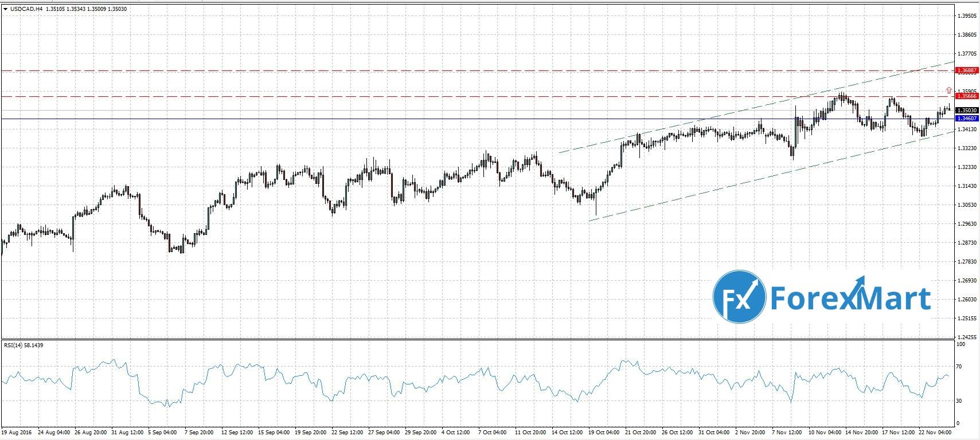Click the 15 Sep 04:00 date label
The image size is (980, 440).
point(273,431)
